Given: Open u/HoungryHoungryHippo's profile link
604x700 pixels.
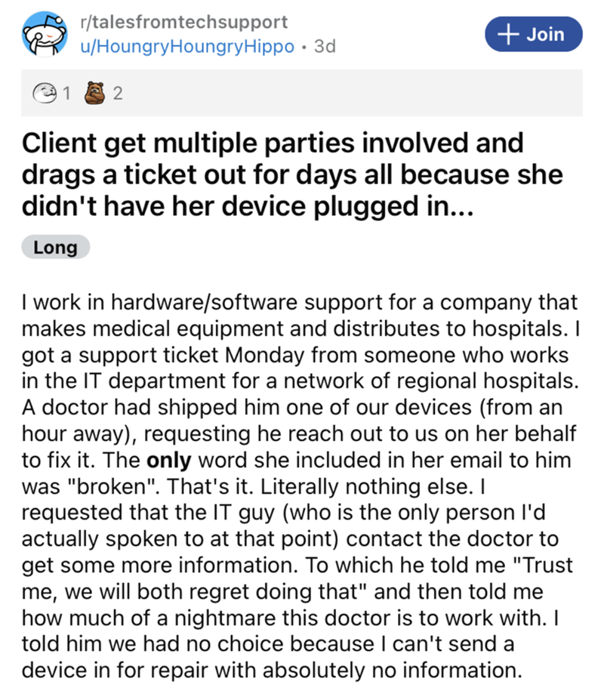Looking at the screenshot, I should pos(191,45).
